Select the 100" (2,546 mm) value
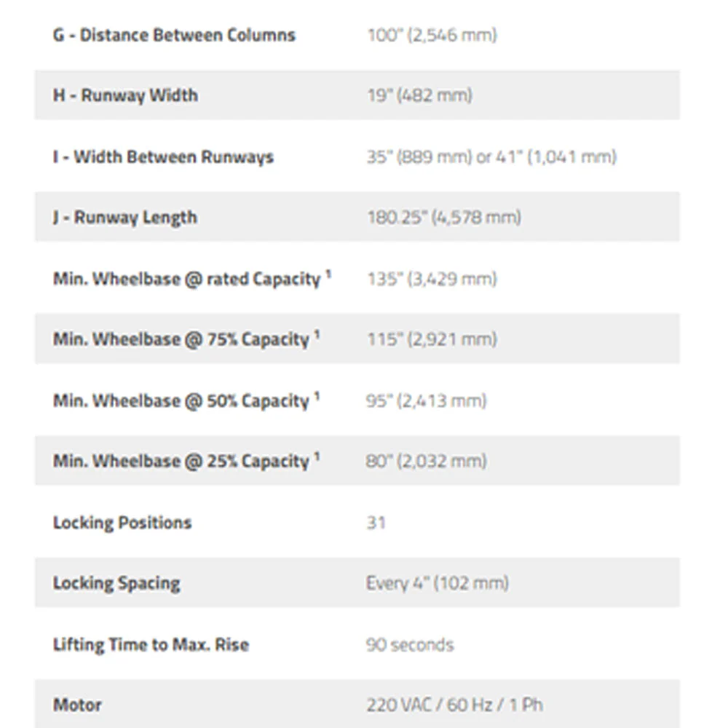728x728 pixels. pyautogui.click(x=432, y=35)
